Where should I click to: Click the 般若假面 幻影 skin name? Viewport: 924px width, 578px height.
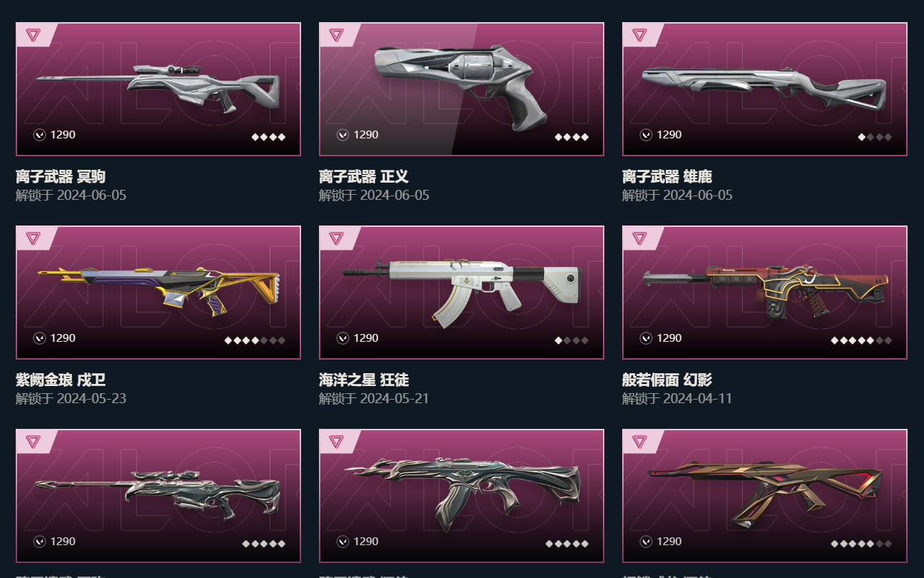667,380
